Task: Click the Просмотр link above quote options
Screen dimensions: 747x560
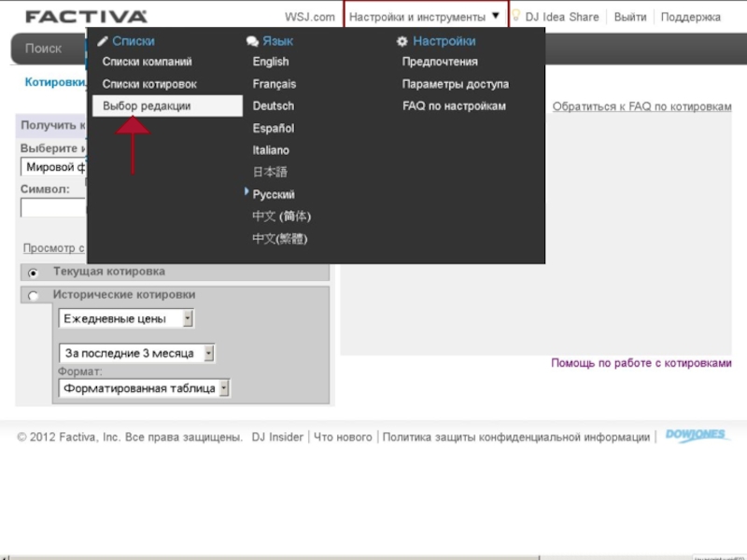Action: [x=54, y=247]
